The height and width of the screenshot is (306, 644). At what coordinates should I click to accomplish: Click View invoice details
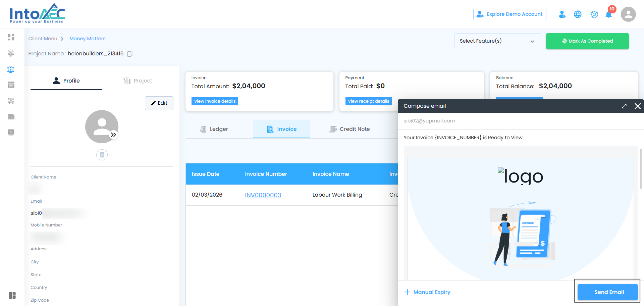[x=215, y=101]
